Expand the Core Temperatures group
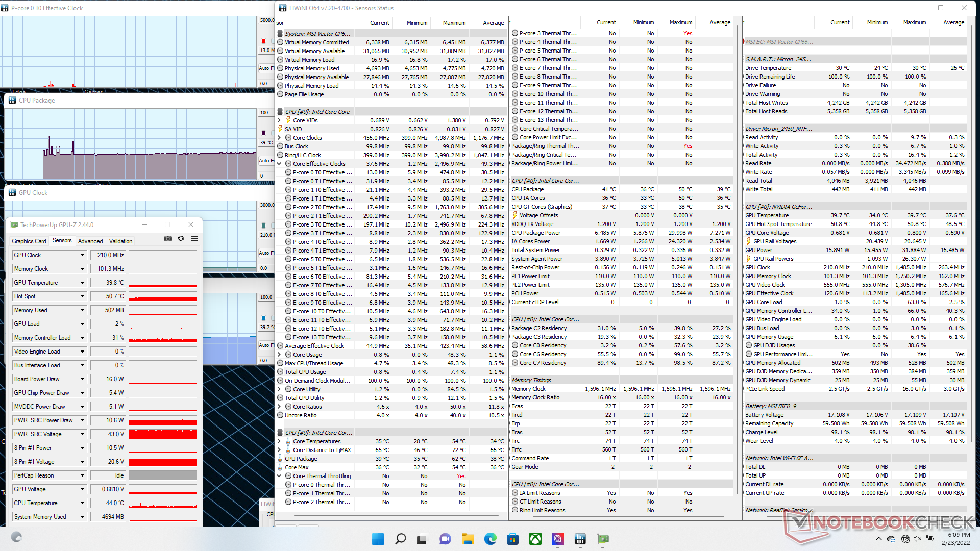 pyautogui.click(x=279, y=441)
